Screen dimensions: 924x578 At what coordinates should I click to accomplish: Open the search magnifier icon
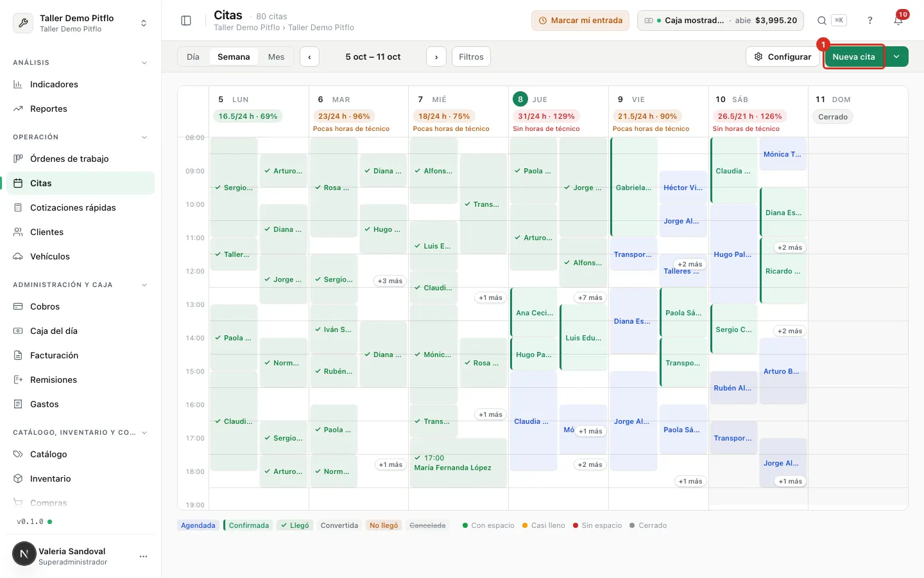point(822,21)
